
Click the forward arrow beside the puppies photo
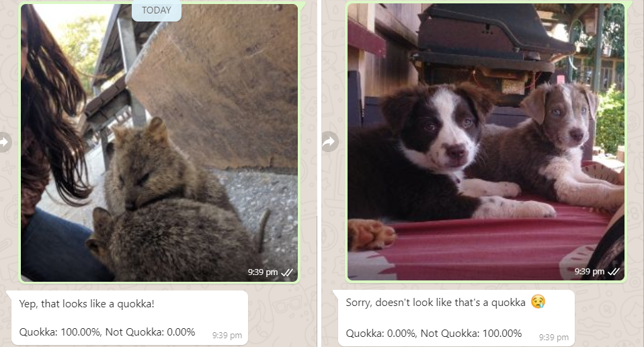pyautogui.click(x=330, y=142)
